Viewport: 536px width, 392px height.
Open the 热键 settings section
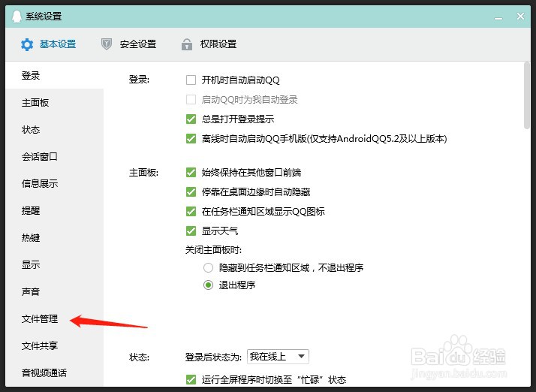(x=54, y=238)
